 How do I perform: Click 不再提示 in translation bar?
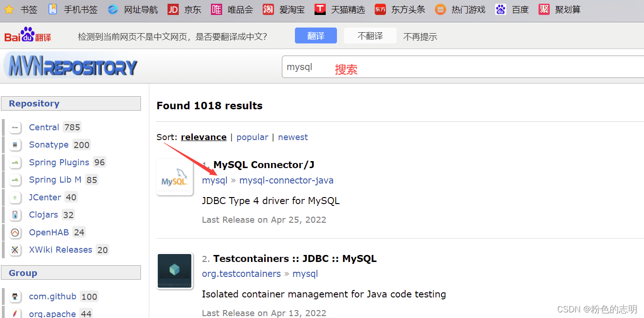(420, 36)
